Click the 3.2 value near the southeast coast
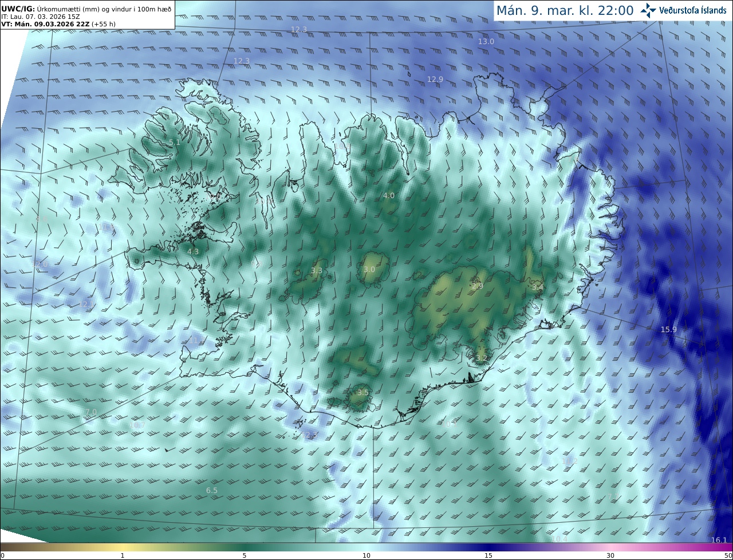733x560 pixels. 482,358
